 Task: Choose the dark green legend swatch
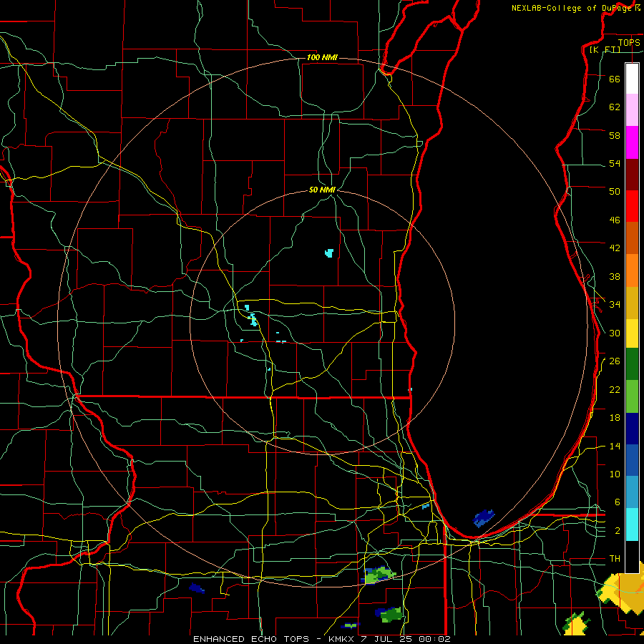(x=632, y=364)
